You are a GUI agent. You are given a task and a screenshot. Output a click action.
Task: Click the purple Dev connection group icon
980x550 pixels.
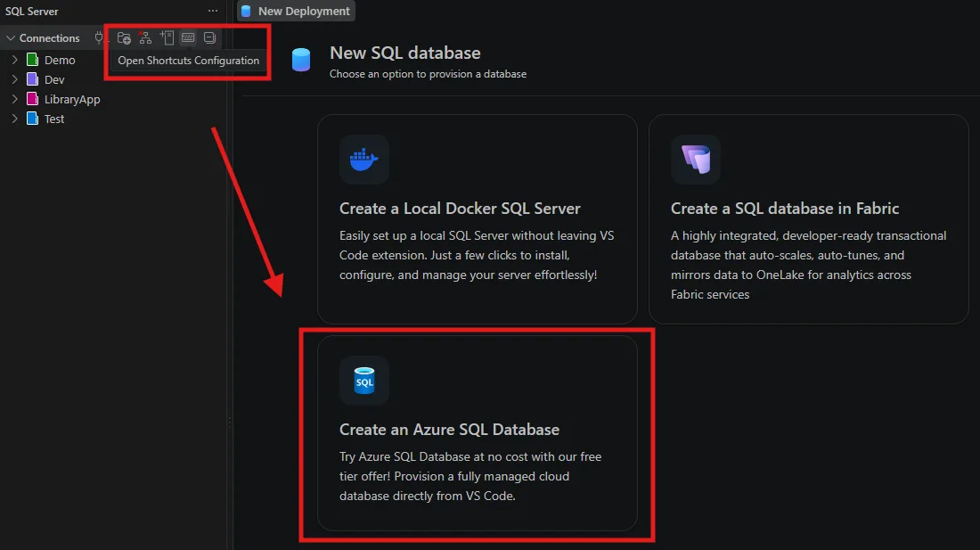pyautogui.click(x=32, y=79)
